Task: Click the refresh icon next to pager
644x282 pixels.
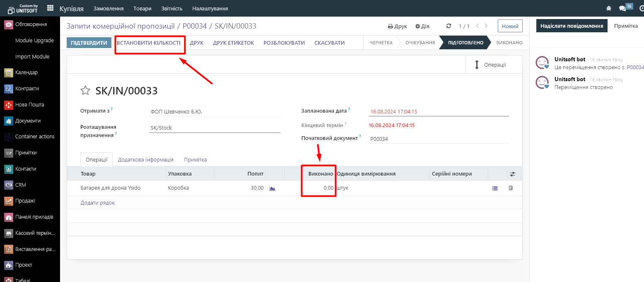Action: pyautogui.click(x=449, y=26)
